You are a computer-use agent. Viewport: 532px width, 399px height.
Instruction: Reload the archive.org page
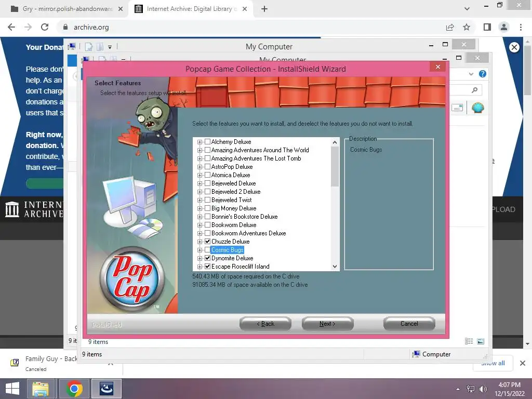click(45, 27)
